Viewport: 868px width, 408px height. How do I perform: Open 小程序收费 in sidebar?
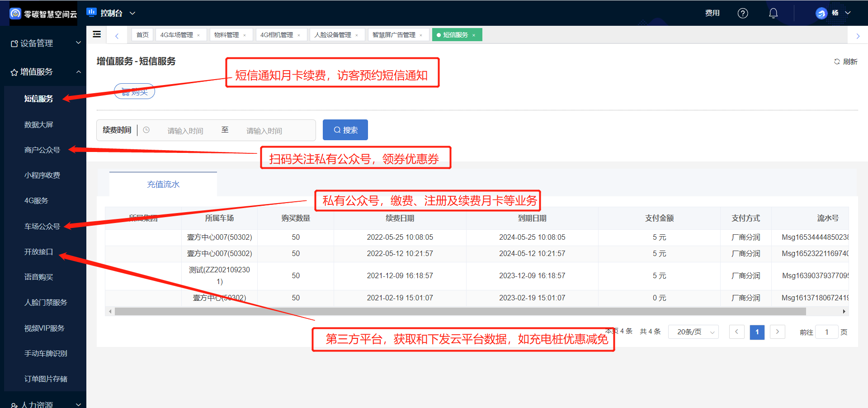coord(42,175)
